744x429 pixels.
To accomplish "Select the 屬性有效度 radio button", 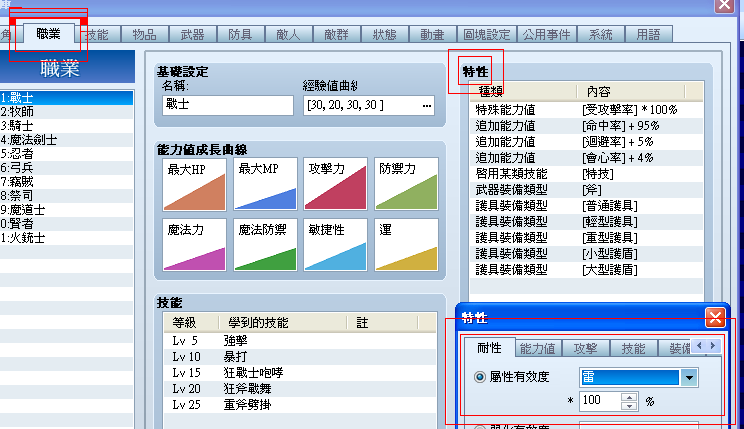I will (x=480, y=377).
